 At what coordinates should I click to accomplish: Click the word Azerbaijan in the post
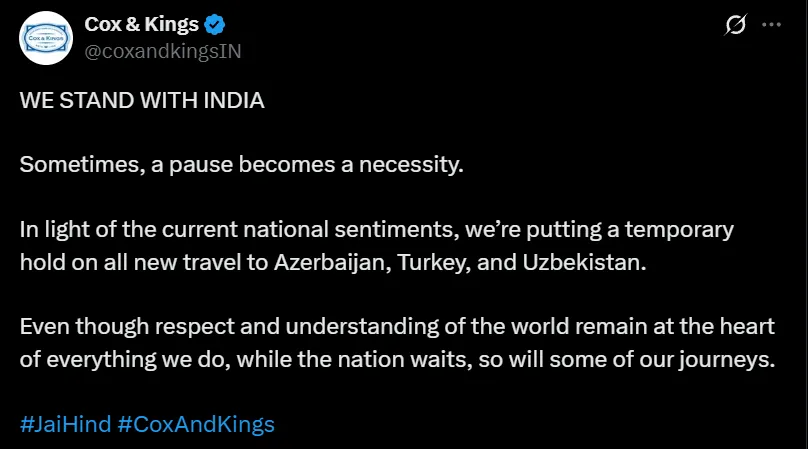pos(332,262)
